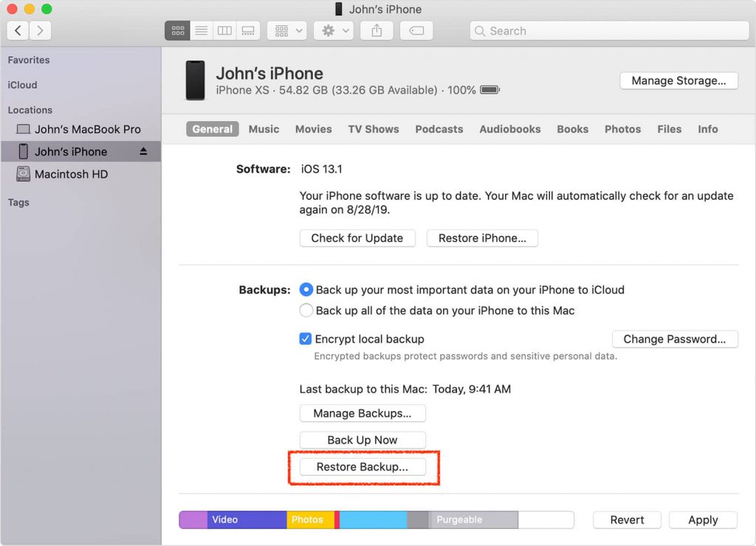Click the battery level icon
Viewport: 756px width, 546px height.
(490, 90)
